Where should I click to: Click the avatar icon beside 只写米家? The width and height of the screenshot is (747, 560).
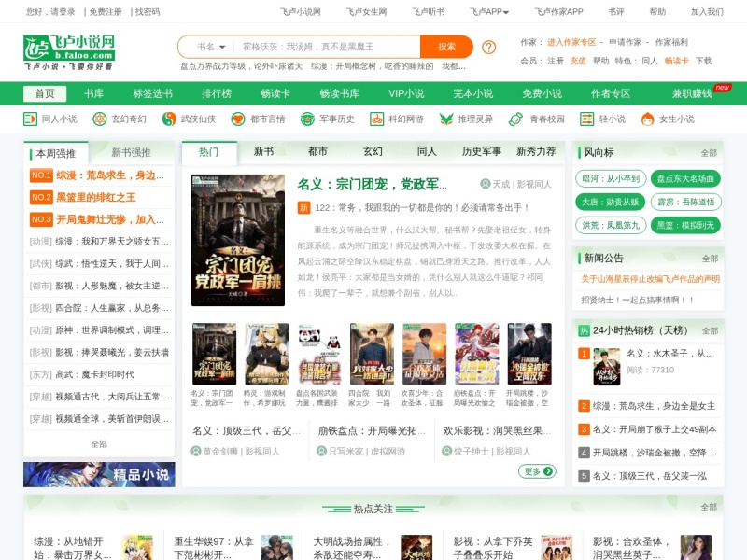[321, 451]
